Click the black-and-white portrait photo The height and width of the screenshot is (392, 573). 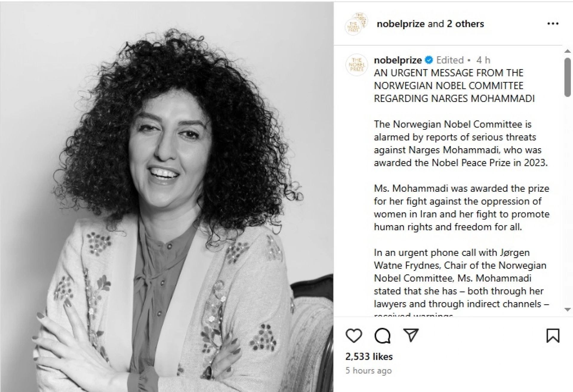(x=167, y=197)
